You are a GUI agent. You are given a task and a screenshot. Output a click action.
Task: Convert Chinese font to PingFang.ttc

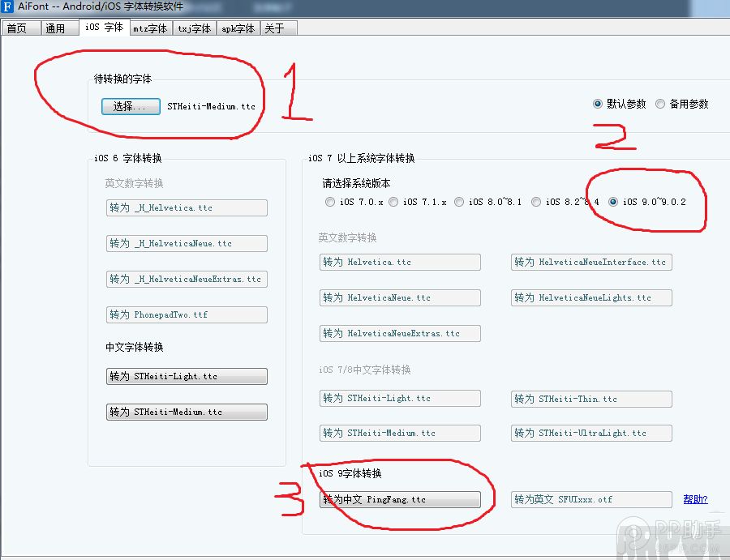coord(400,499)
